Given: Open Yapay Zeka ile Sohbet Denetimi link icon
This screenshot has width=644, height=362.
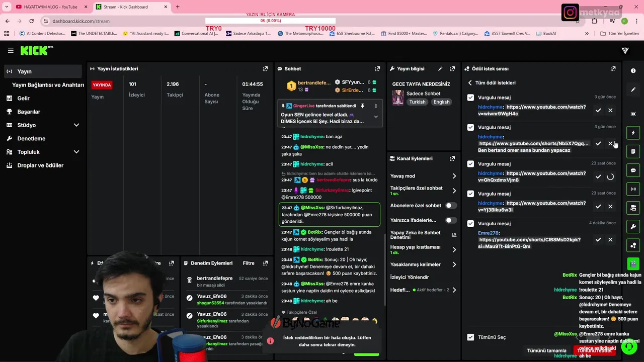Looking at the screenshot, I should pyautogui.click(x=454, y=235).
